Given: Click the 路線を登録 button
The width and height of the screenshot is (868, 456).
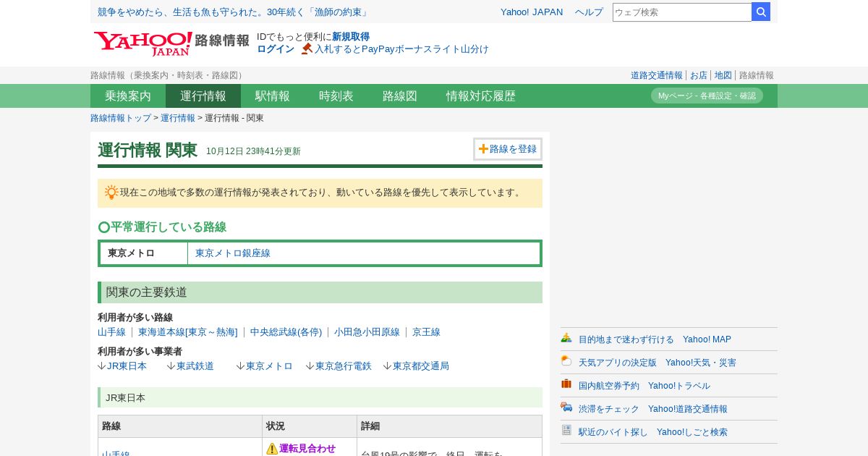Looking at the screenshot, I should pos(508,149).
